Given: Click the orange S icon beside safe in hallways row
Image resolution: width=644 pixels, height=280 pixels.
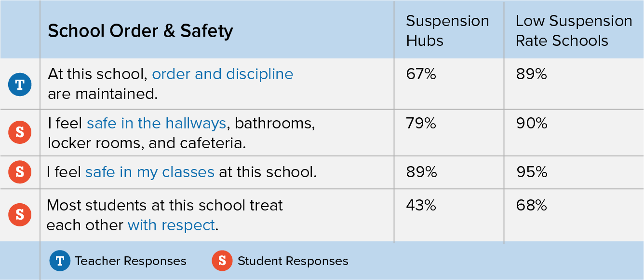Looking at the screenshot, I should (20, 132).
